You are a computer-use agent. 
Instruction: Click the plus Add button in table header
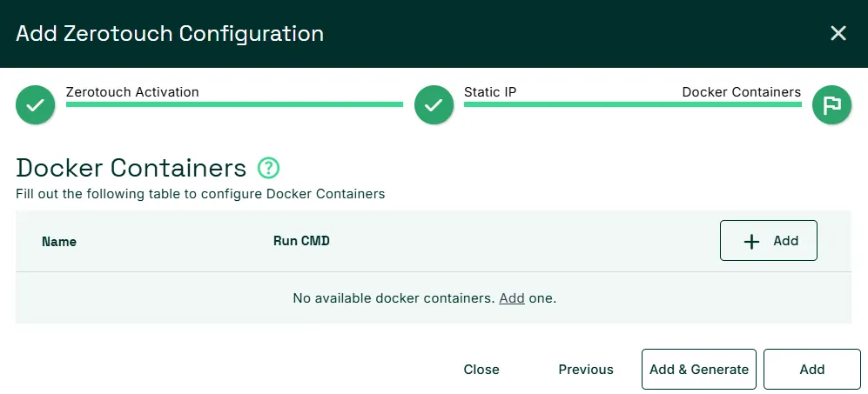pos(769,241)
